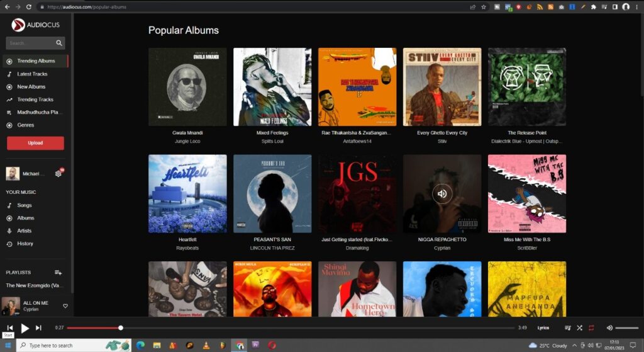Open Michael's profile avatar
This screenshot has width=644, height=352.
[13, 174]
